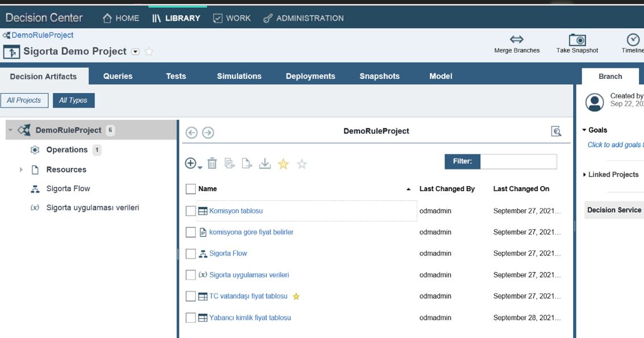Screen dimensions: 644x338
Task: Click the Take Snapshot camera icon
Action: coord(577,40)
